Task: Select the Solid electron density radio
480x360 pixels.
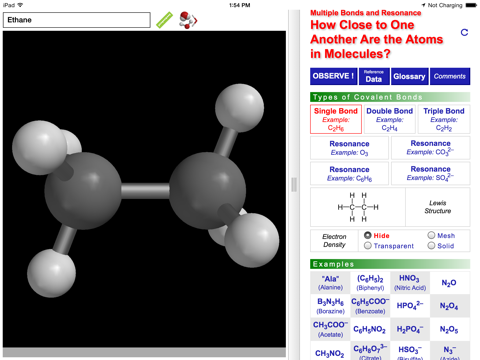Action: pyautogui.click(x=431, y=246)
